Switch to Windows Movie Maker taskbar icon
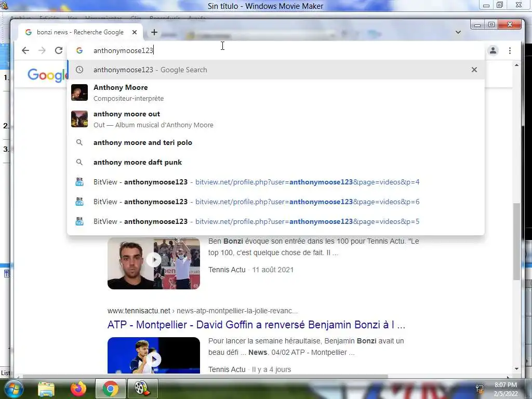This screenshot has height=399, width=532. (x=142, y=389)
